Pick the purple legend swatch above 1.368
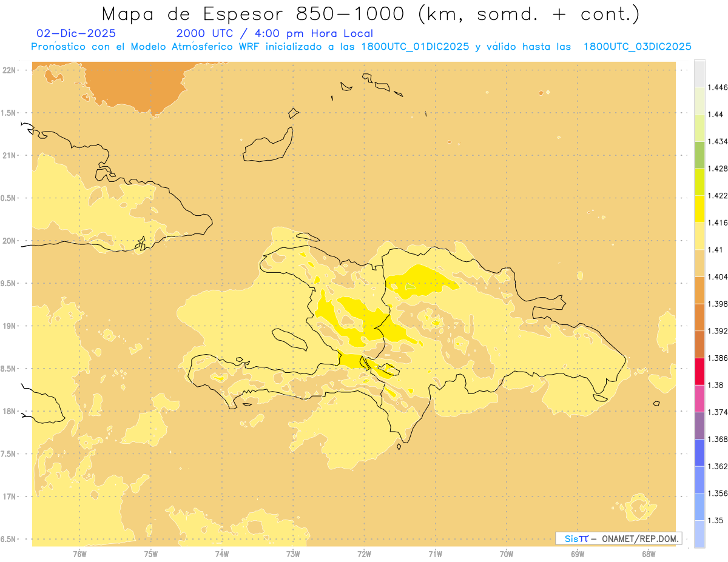Viewport: 728px width, 562px height. coord(699,425)
